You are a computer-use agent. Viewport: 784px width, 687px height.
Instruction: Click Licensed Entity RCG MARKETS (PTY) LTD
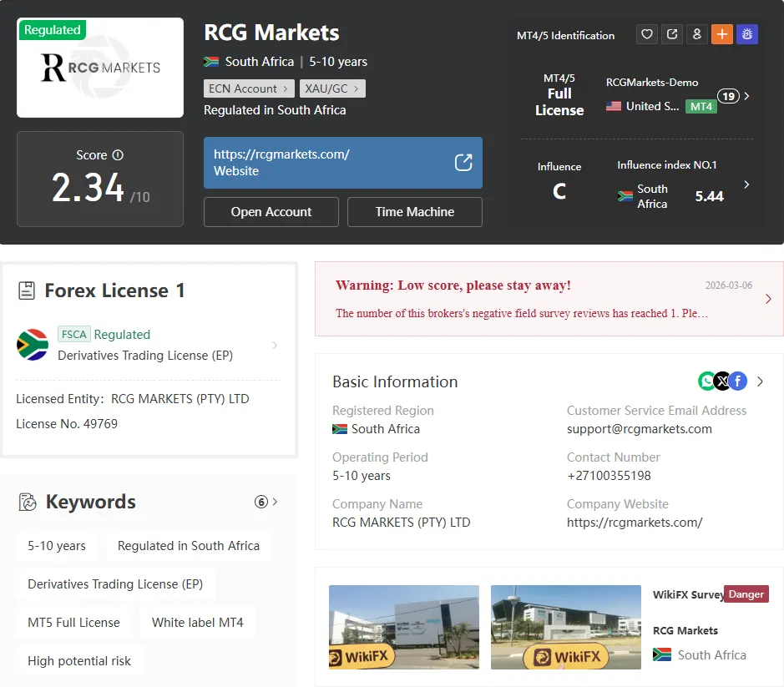[133, 398]
